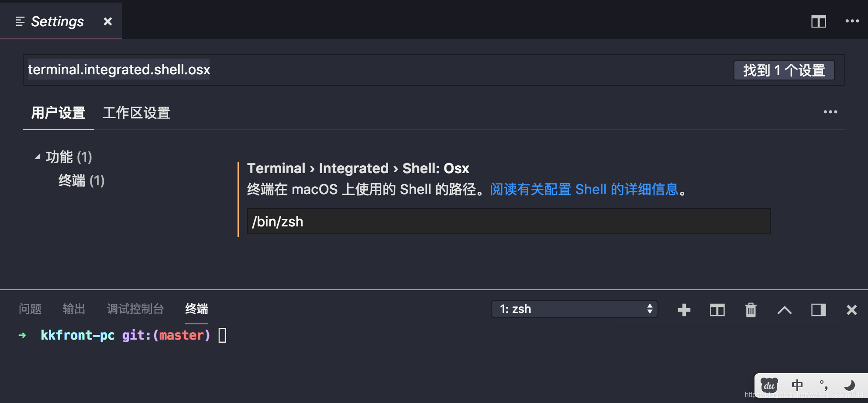This screenshot has width=868, height=403.
Task: Split the editor with the layout icon
Action: pos(818,21)
